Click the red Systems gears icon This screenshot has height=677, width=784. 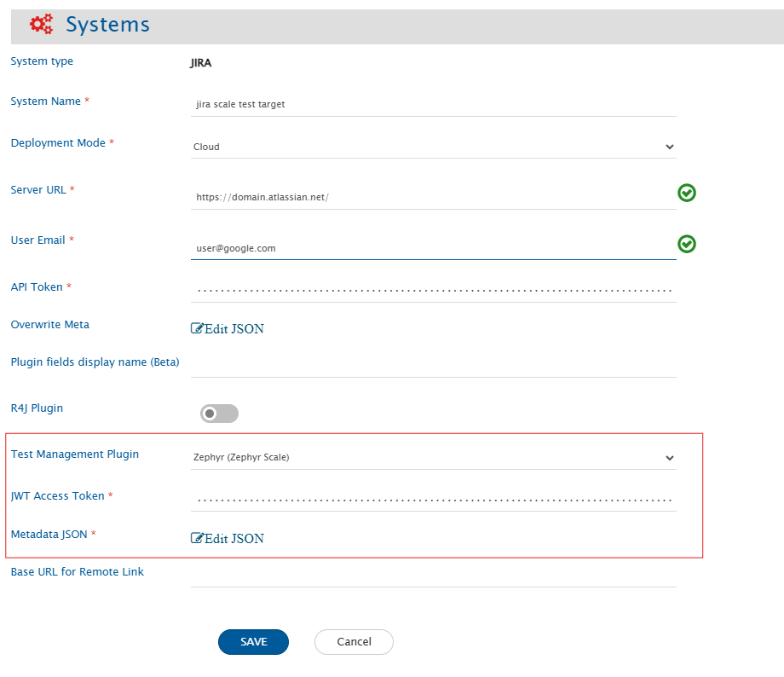pos(41,25)
